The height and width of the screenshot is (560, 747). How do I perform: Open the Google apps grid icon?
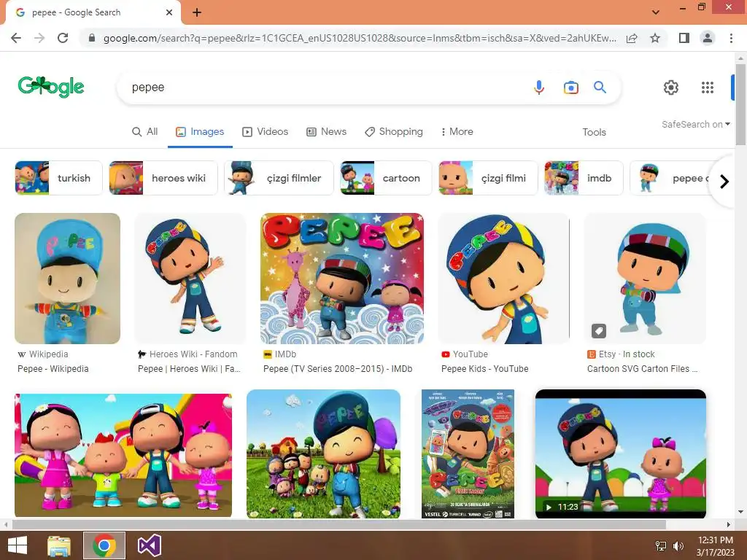point(708,87)
